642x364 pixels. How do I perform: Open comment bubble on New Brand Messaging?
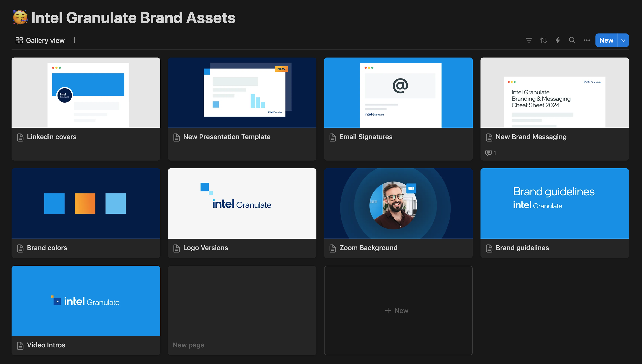490,153
